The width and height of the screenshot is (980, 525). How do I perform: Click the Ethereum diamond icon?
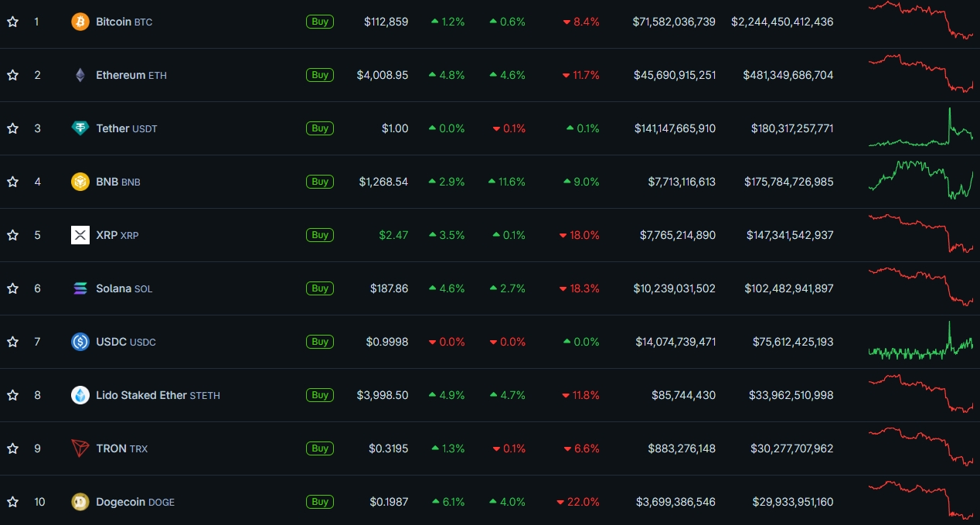click(x=80, y=75)
